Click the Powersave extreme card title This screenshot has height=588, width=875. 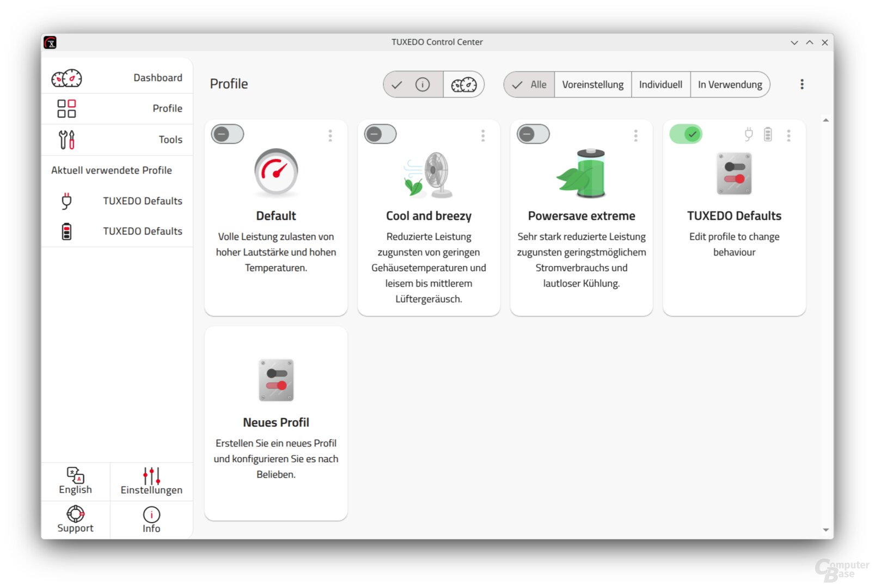pyautogui.click(x=582, y=216)
